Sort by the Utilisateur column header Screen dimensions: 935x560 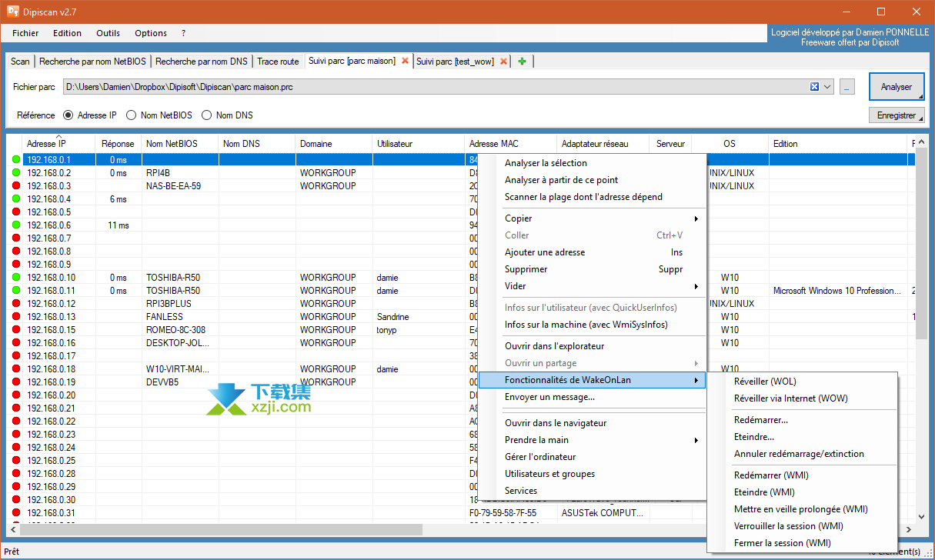click(x=419, y=144)
